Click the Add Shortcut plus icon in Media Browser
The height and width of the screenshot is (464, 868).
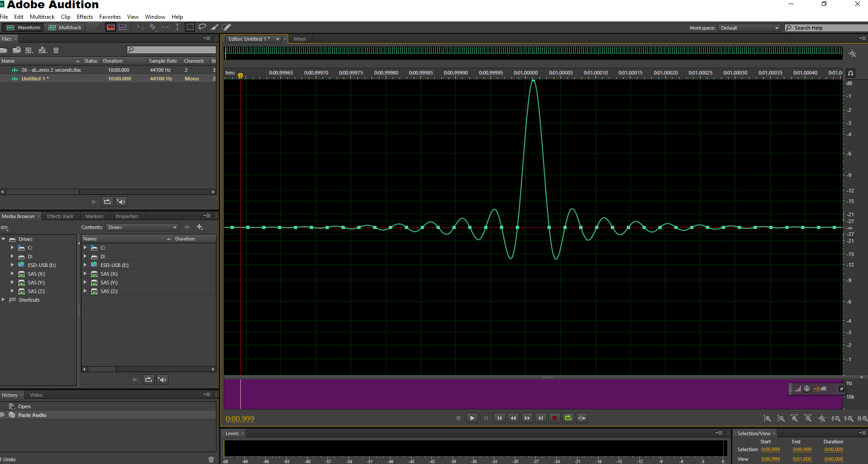point(199,227)
